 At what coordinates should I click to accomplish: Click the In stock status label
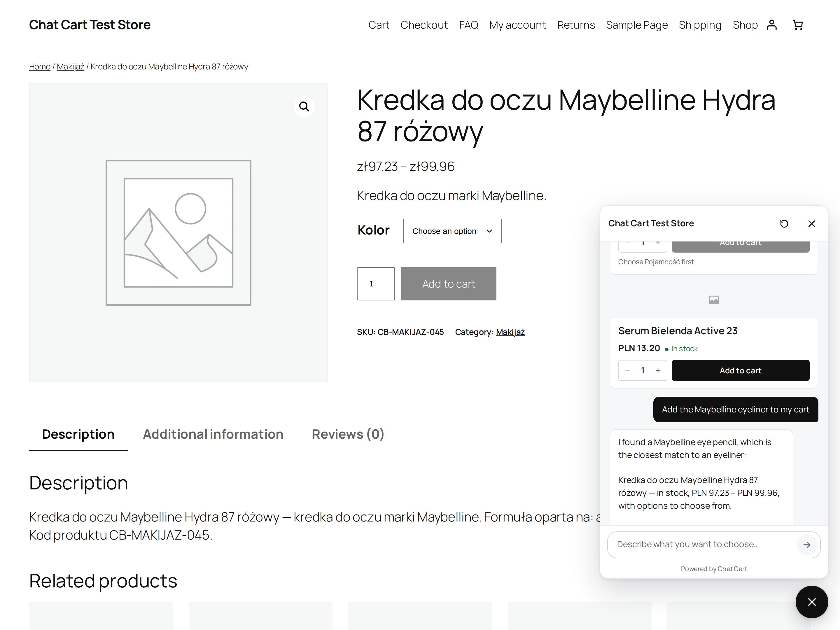(681, 349)
